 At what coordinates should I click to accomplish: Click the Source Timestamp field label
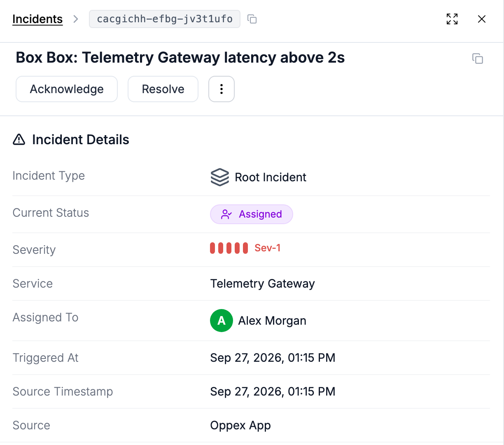coord(63,391)
